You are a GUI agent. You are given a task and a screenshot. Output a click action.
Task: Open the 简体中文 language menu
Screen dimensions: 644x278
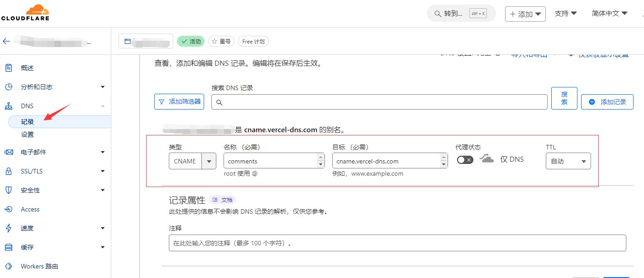[x=610, y=14]
